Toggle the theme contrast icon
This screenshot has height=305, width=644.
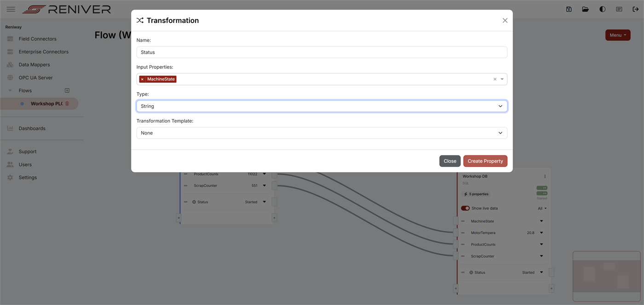click(x=602, y=9)
